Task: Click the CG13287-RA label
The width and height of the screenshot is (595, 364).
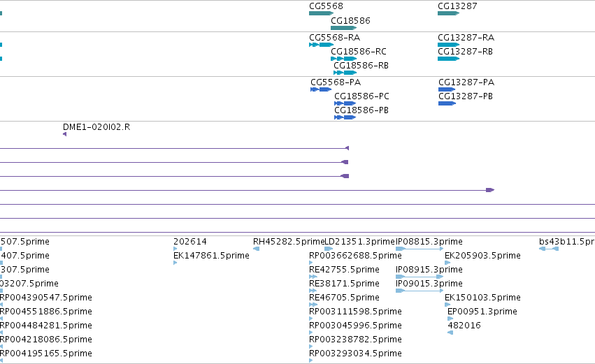Action: tap(466, 38)
